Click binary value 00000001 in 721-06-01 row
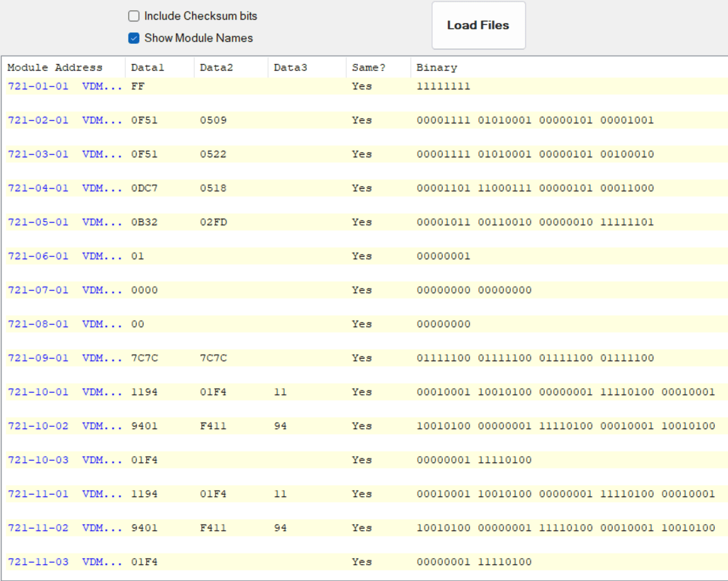 [443, 257]
